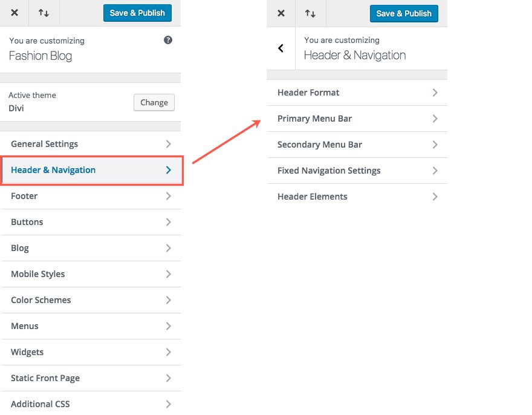Select the Secondary Menu Bar item
The image size is (532, 415).
357,145
